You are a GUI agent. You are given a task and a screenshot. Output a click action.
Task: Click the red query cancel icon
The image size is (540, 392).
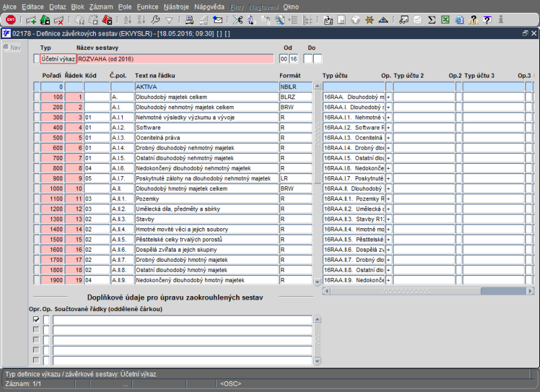[x=107, y=20]
